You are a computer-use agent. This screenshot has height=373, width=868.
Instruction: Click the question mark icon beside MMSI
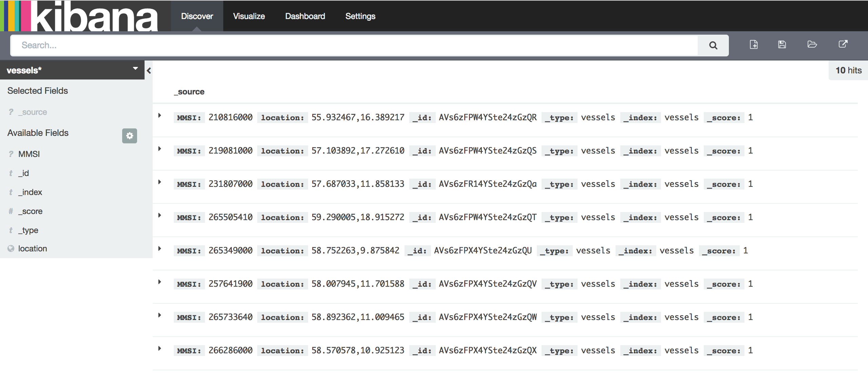[x=11, y=154]
